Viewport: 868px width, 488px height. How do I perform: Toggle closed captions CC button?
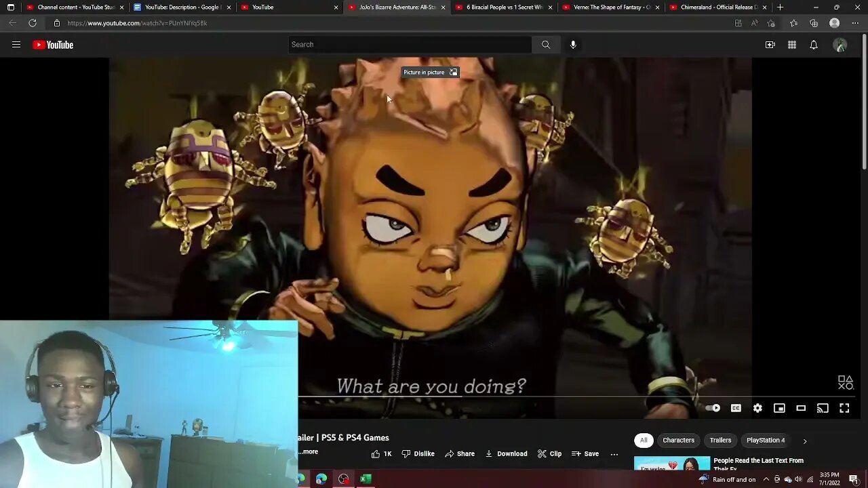[736, 408]
